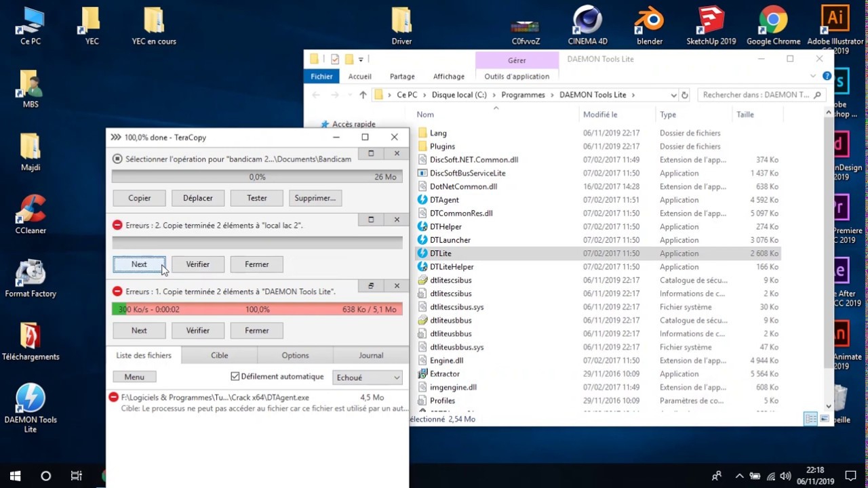Viewport: 868px width, 488px height.
Task: Select the Google Chrome desktop shortcut
Action: click(x=773, y=26)
